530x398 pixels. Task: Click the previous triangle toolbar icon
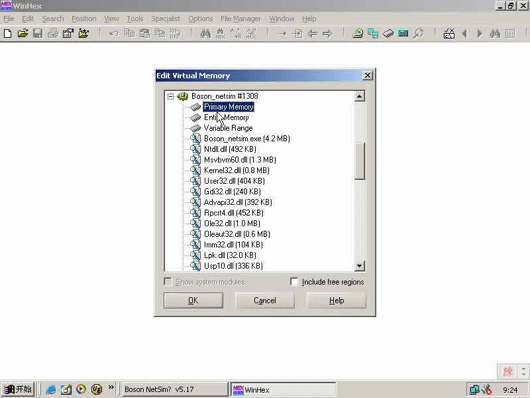pos(464,33)
